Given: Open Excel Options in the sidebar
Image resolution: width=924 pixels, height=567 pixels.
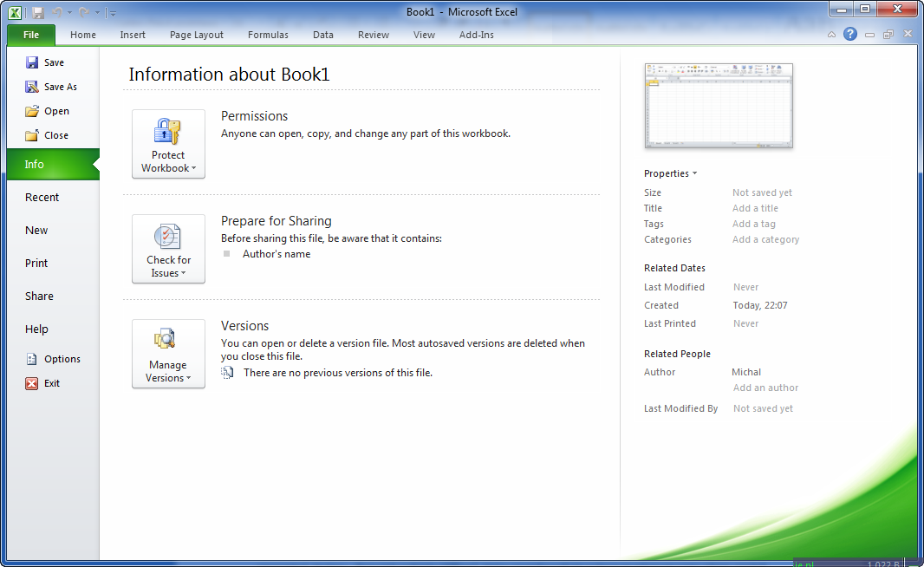Looking at the screenshot, I should click(53, 359).
